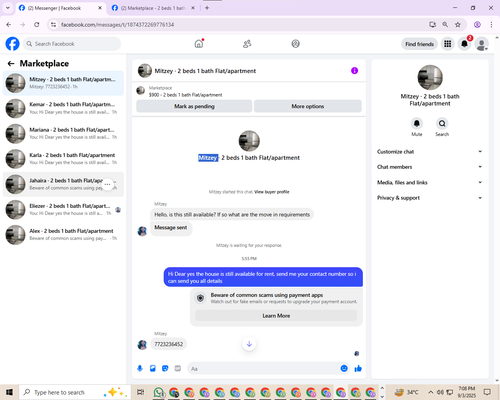The width and height of the screenshot is (500, 400).
Task: Click More options button
Action: tap(308, 106)
